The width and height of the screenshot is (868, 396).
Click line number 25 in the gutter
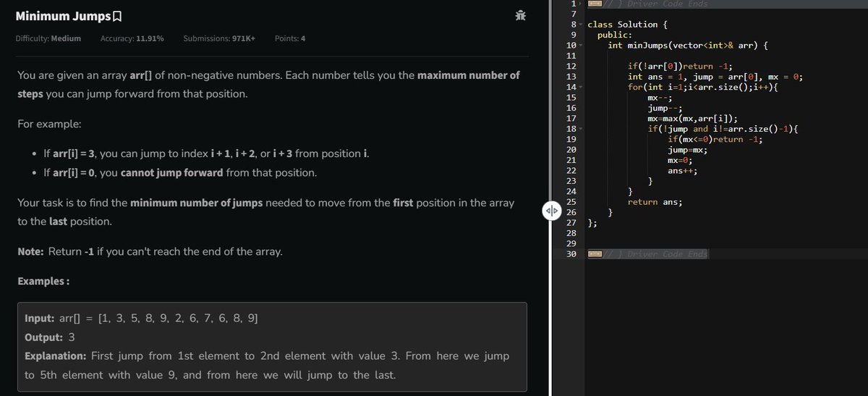pyautogui.click(x=571, y=202)
